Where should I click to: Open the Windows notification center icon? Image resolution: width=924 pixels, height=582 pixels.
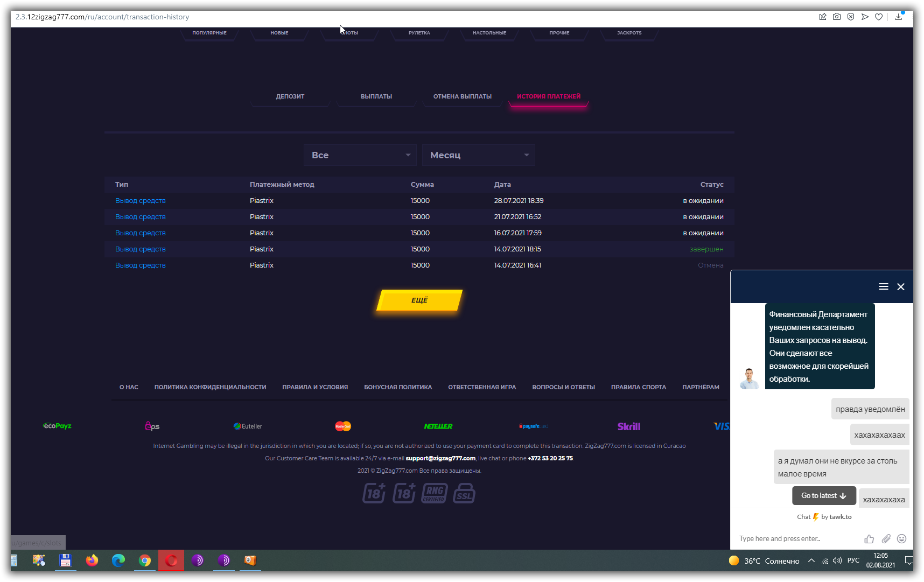(x=909, y=560)
